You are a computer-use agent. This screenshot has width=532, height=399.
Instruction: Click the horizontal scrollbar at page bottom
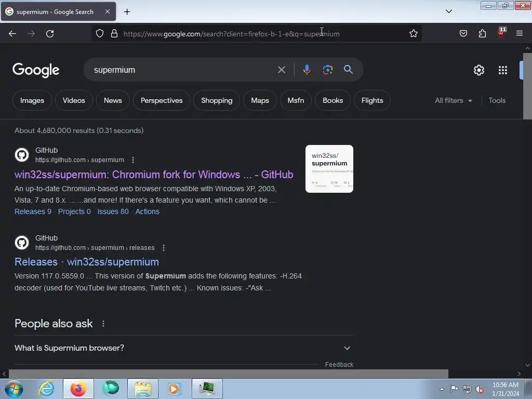point(228,374)
